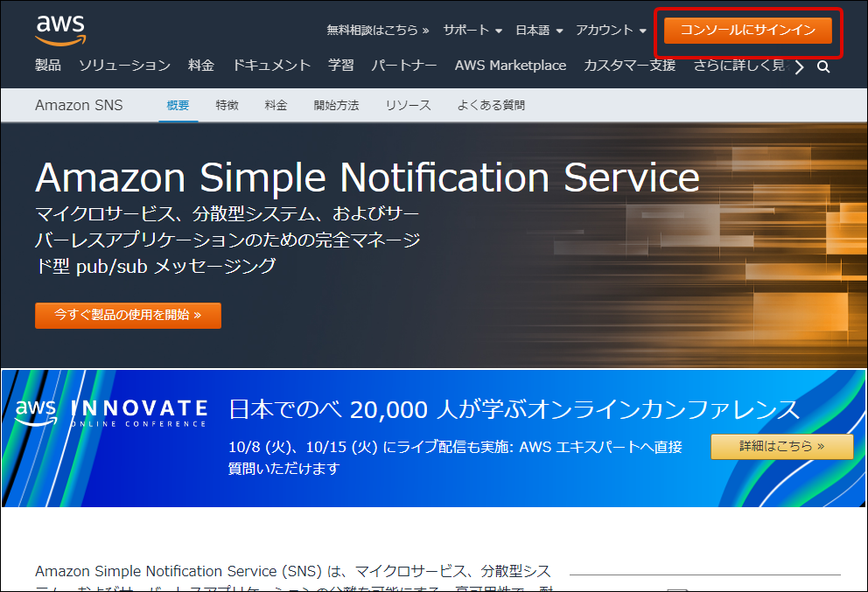Expand the サポート dropdown
Viewport: 868px width, 592px height.
tap(472, 31)
